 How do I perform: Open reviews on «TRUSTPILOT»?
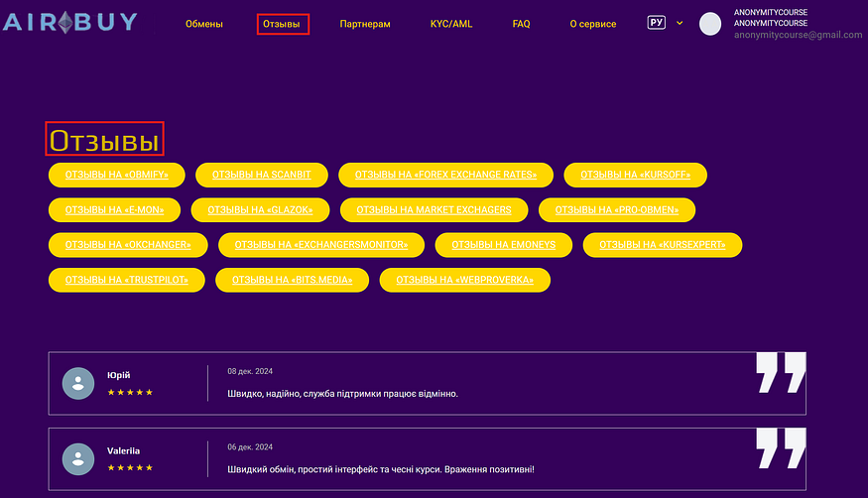coord(127,280)
